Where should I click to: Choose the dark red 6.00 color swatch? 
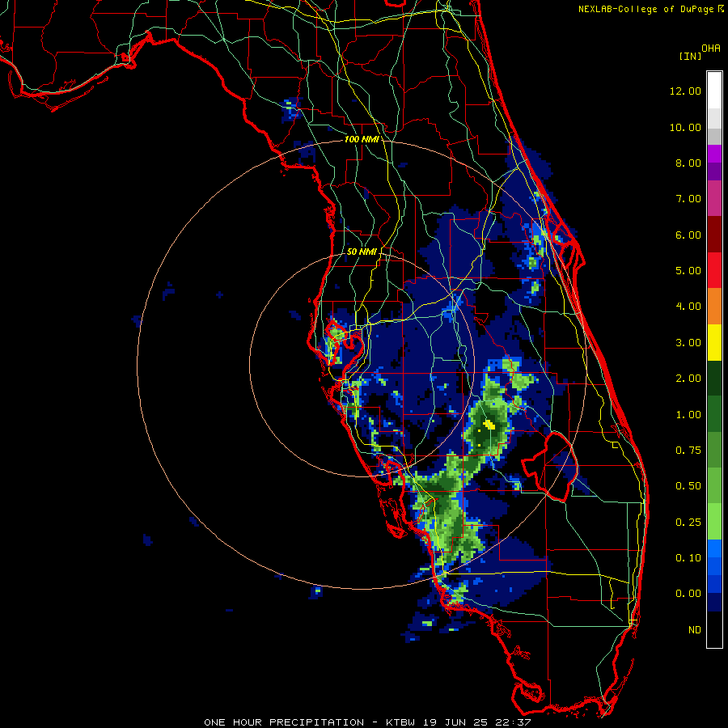pyautogui.click(x=714, y=235)
